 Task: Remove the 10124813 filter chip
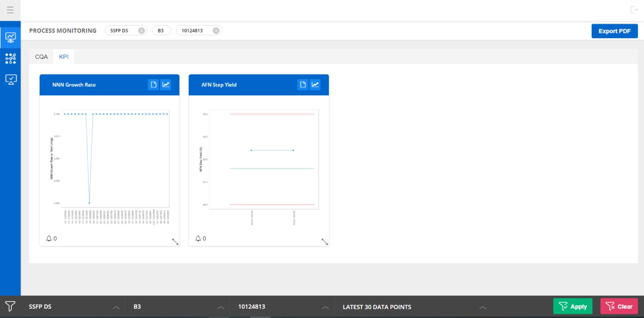pyautogui.click(x=216, y=31)
